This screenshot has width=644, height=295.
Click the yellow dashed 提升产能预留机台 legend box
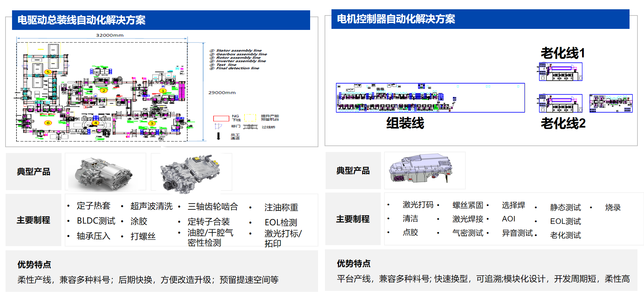coord(250,118)
